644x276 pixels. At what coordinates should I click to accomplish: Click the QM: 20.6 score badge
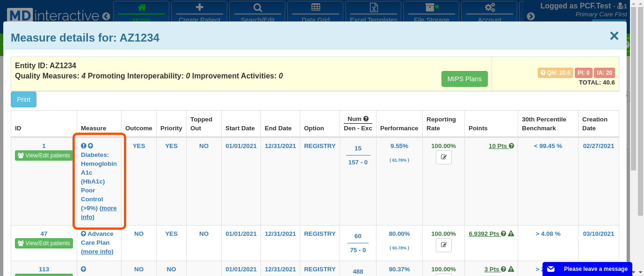pos(555,73)
